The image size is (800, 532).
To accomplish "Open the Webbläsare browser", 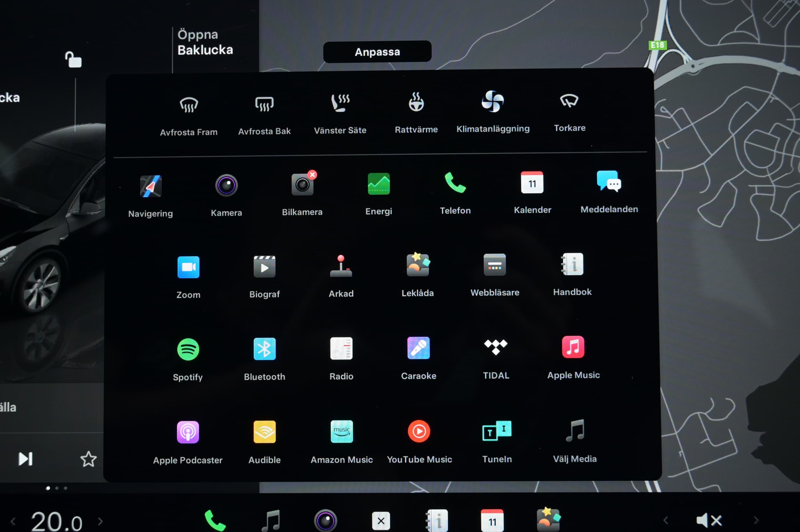I will (494, 265).
